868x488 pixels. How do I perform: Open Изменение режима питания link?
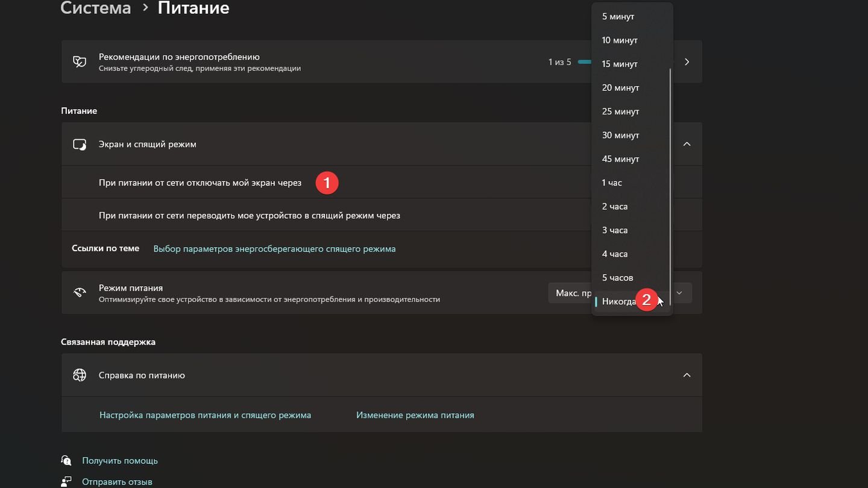tap(415, 415)
